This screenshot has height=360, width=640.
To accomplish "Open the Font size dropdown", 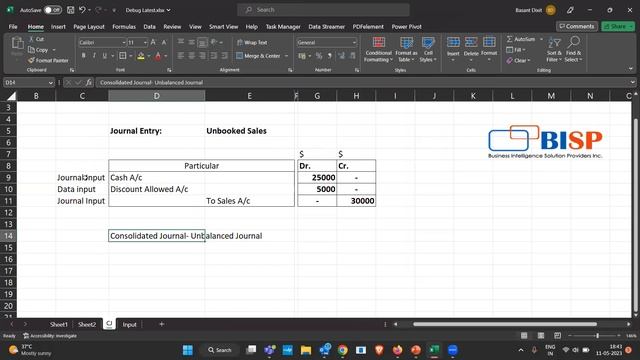I will [145, 42].
